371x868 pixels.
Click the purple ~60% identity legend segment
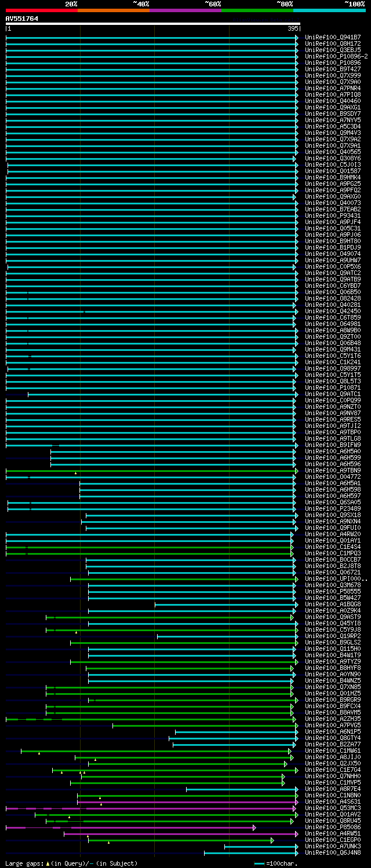[x=185, y=10]
